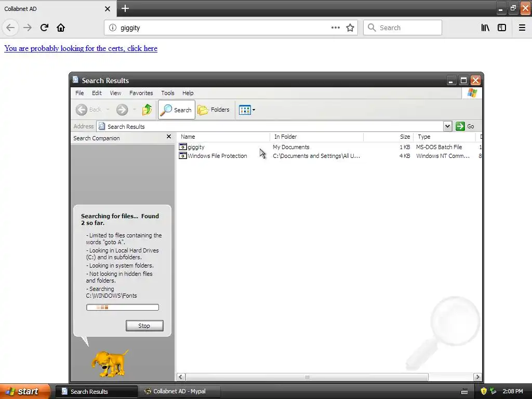Expand the Forward history dropdown arrow

[x=135, y=110]
